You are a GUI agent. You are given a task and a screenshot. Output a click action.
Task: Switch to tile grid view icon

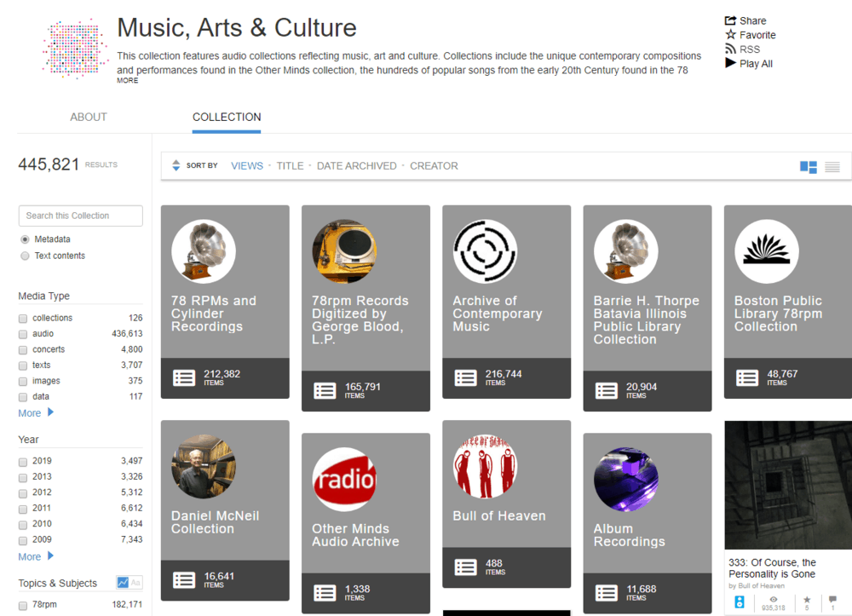(808, 167)
